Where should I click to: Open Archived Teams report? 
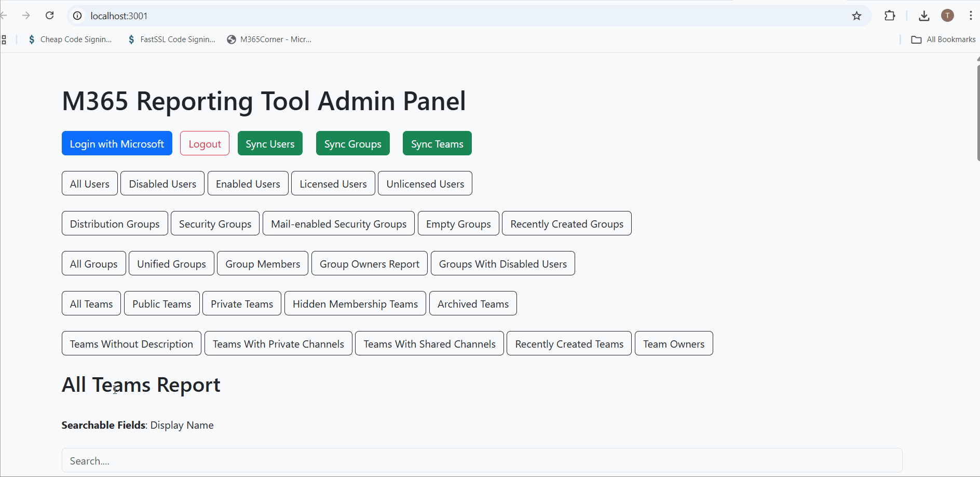(473, 303)
